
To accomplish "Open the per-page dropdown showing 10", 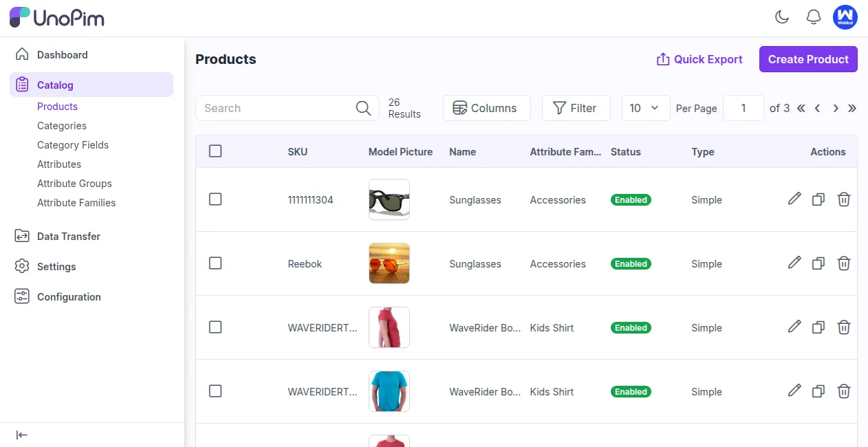I will point(645,108).
